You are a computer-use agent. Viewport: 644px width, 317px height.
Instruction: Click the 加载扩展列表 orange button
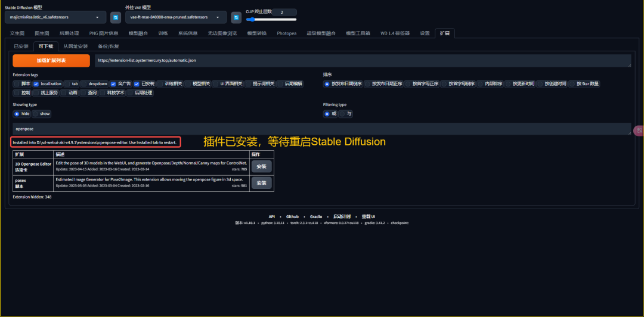pos(51,60)
